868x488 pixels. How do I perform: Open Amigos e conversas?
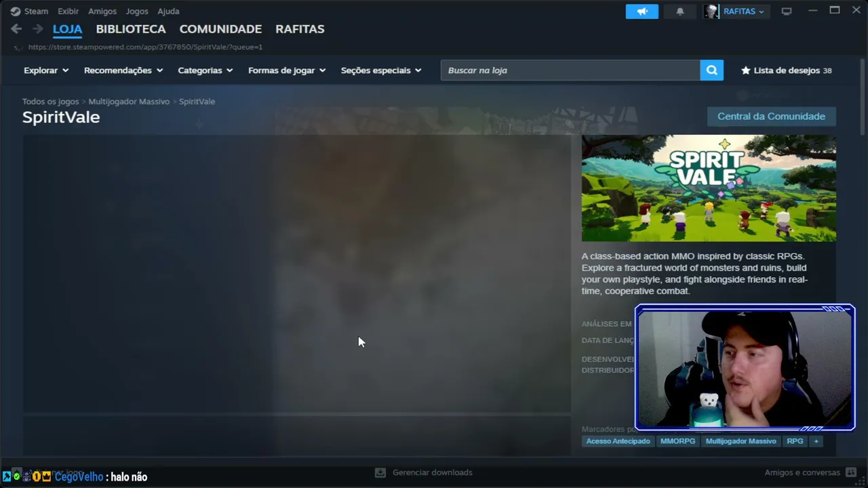(x=802, y=472)
